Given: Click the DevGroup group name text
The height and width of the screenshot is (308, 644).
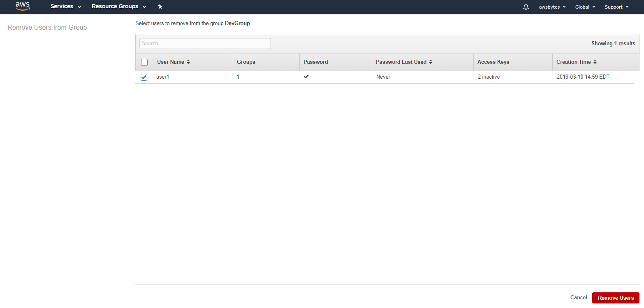Looking at the screenshot, I should tap(237, 23).
